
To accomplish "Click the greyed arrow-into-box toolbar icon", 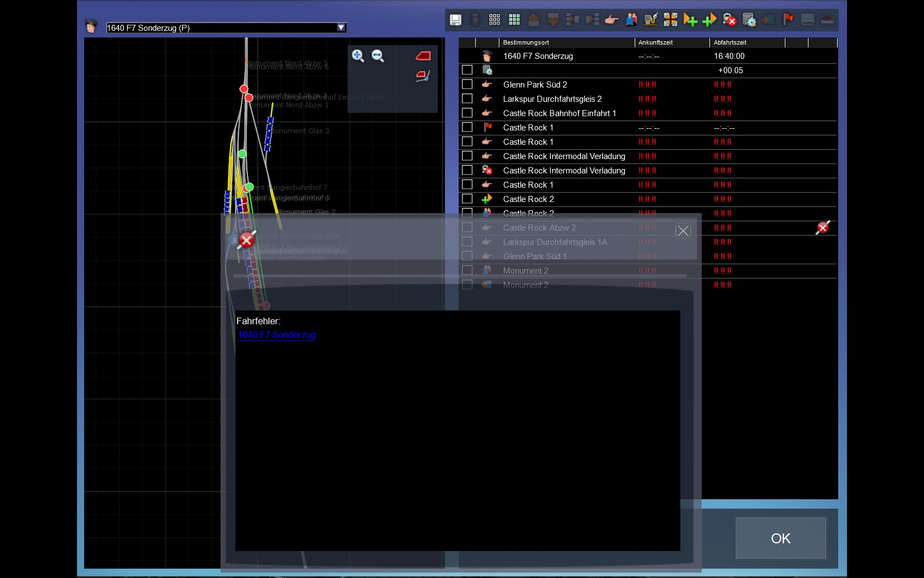I will click(x=768, y=20).
